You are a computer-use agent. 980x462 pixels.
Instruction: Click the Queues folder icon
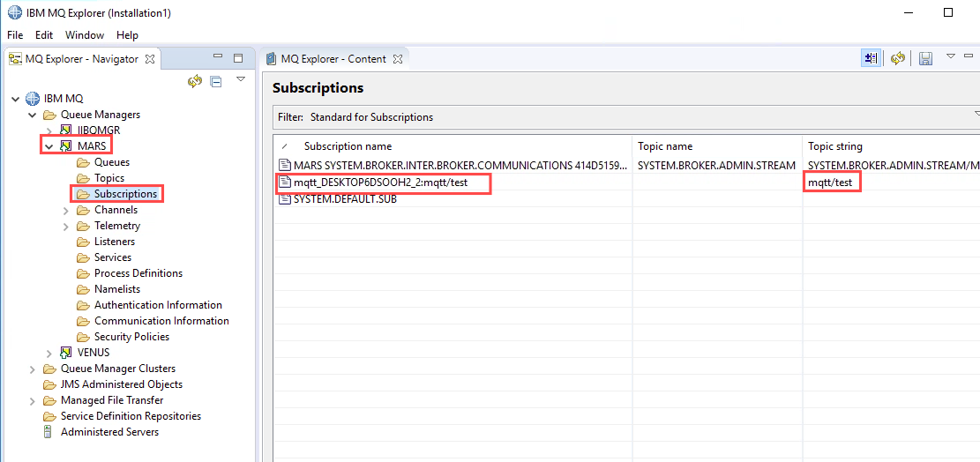[x=83, y=162]
